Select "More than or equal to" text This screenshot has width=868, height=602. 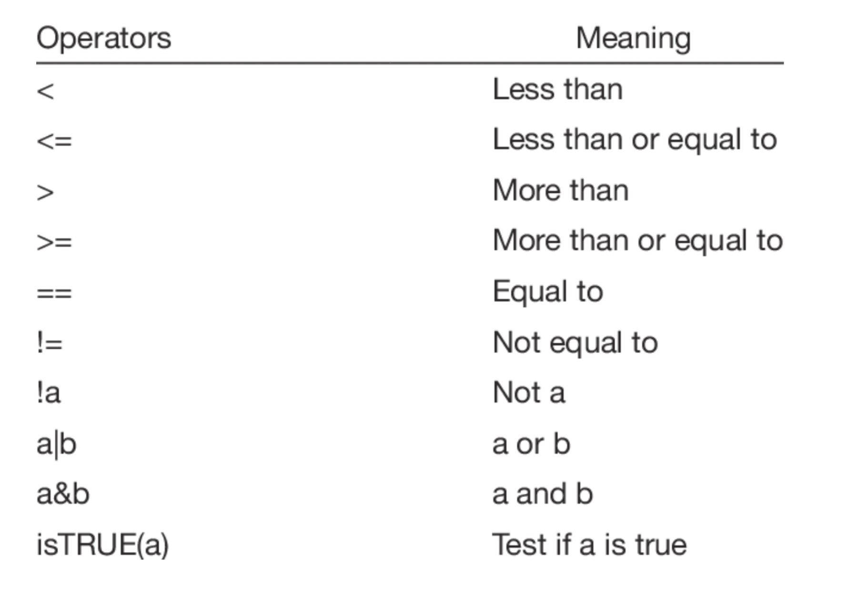point(637,241)
